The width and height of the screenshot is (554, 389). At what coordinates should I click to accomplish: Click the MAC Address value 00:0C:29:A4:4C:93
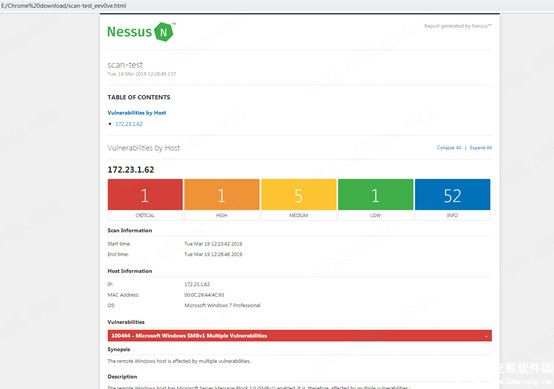204,295
